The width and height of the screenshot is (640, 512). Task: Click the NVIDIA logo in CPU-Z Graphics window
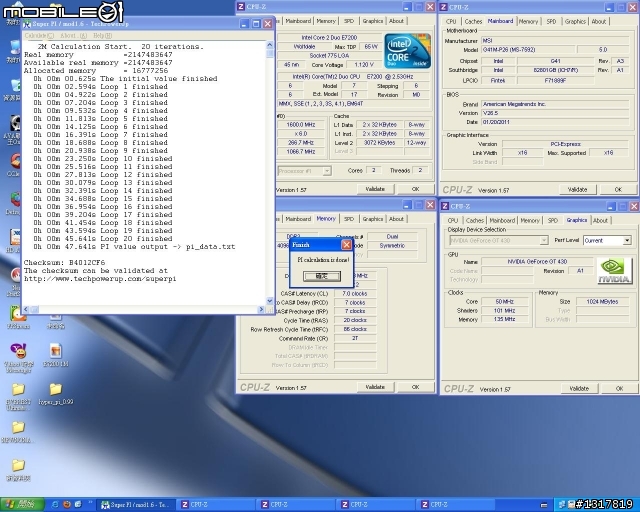[614, 271]
